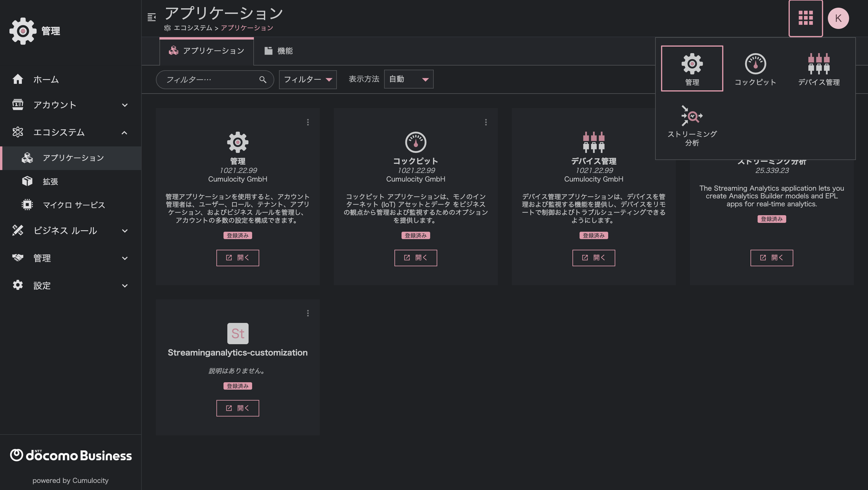Click version 25.339.23 on ストリーミング分析 card
Image resolution: width=868 pixels, height=490 pixels.
click(x=772, y=170)
